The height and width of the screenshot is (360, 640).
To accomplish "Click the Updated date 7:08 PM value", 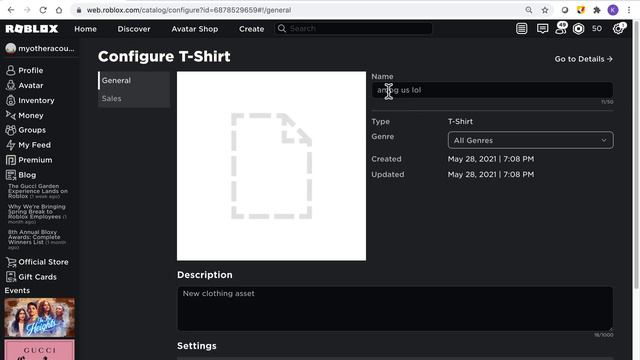I will (491, 174).
